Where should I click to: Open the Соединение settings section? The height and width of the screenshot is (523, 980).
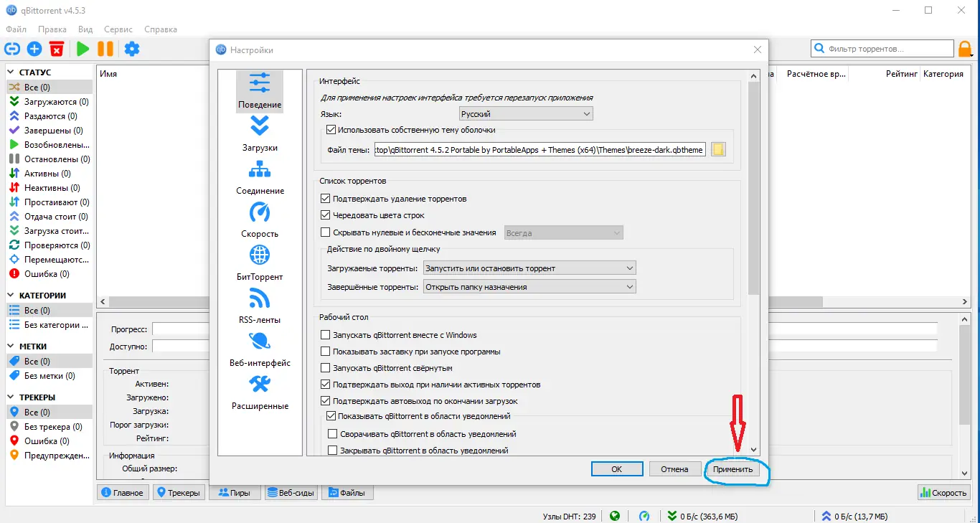259,176
